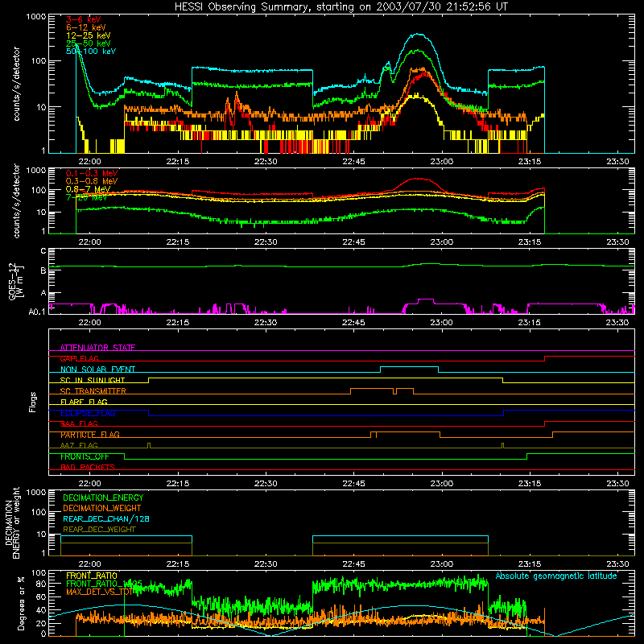Click the Flags panel axis label

[33, 402]
